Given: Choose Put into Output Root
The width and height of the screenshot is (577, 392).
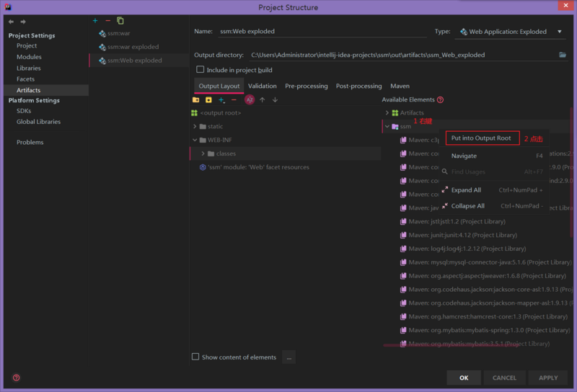Looking at the screenshot, I should (x=483, y=138).
